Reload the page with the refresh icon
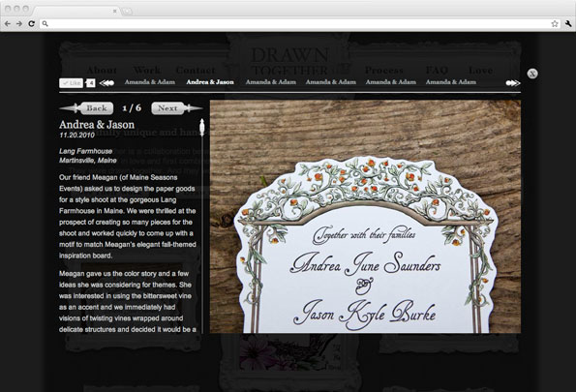The width and height of the screenshot is (576, 392). [32, 24]
